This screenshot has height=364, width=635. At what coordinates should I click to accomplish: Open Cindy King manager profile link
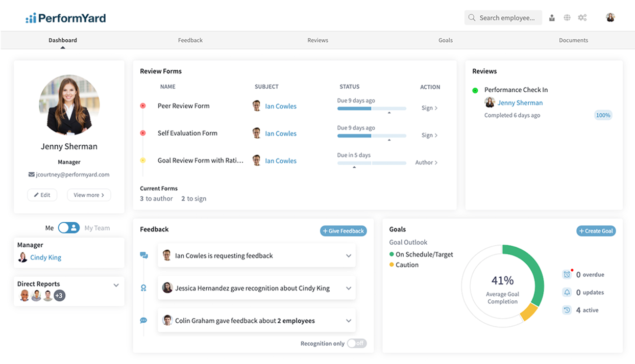[45, 257]
